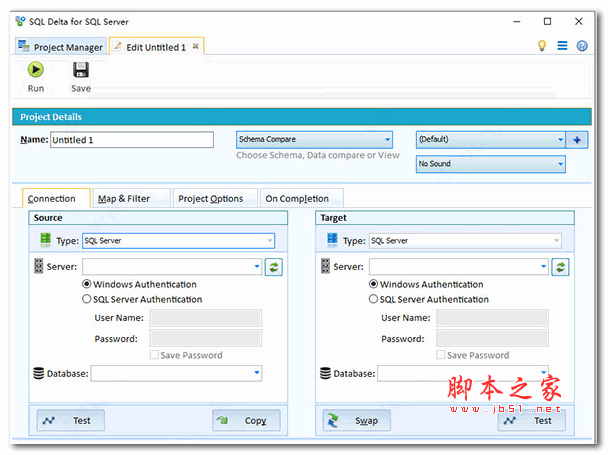This screenshot has height=455, width=608.
Task: Click the project Name input field
Action: [x=131, y=140]
